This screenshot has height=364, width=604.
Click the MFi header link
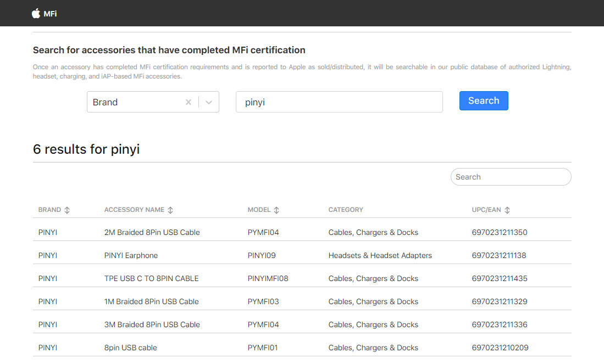pyautogui.click(x=51, y=14)
